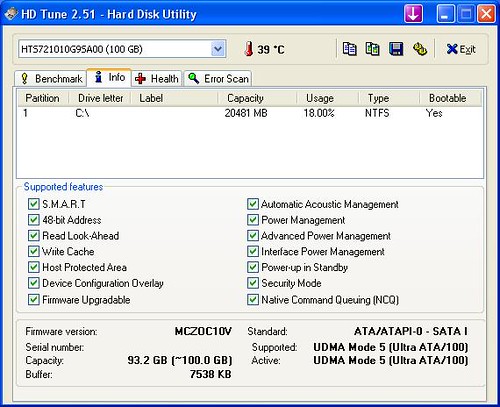Switch to the Benchmark tab
Screen dimensions: 500x407
51,79
